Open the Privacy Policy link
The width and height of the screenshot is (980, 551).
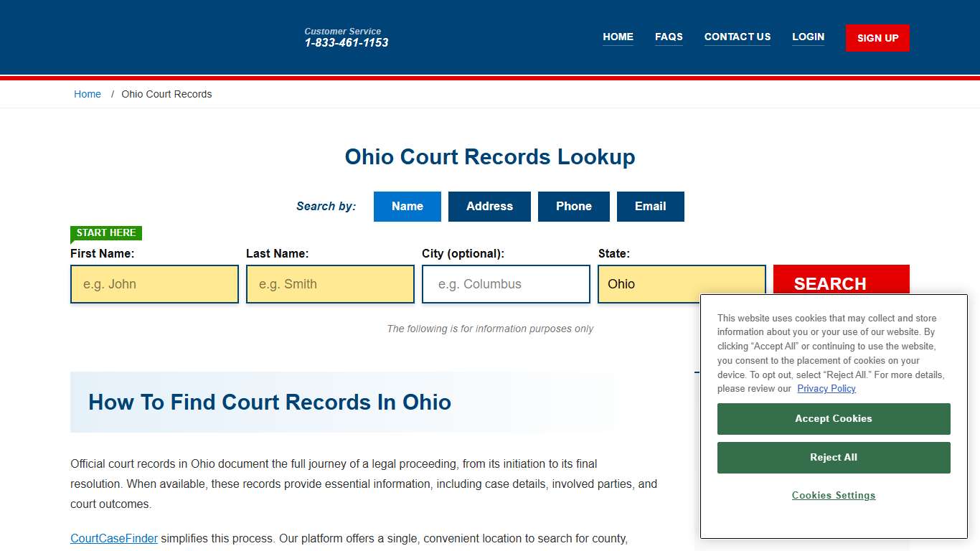[826, 388]
